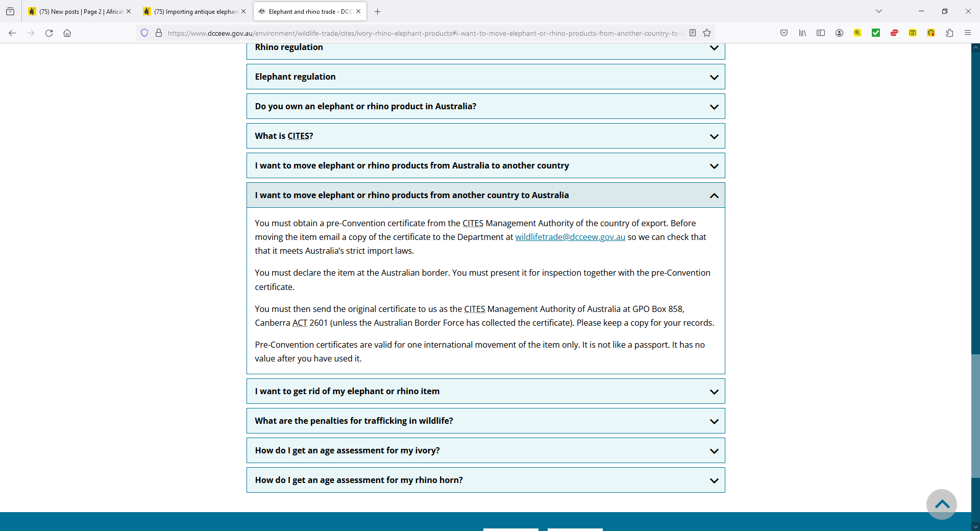This screenshot has height=531, width=980.
Task: Open the Firefox library icon
Action: tap(802, 33)
